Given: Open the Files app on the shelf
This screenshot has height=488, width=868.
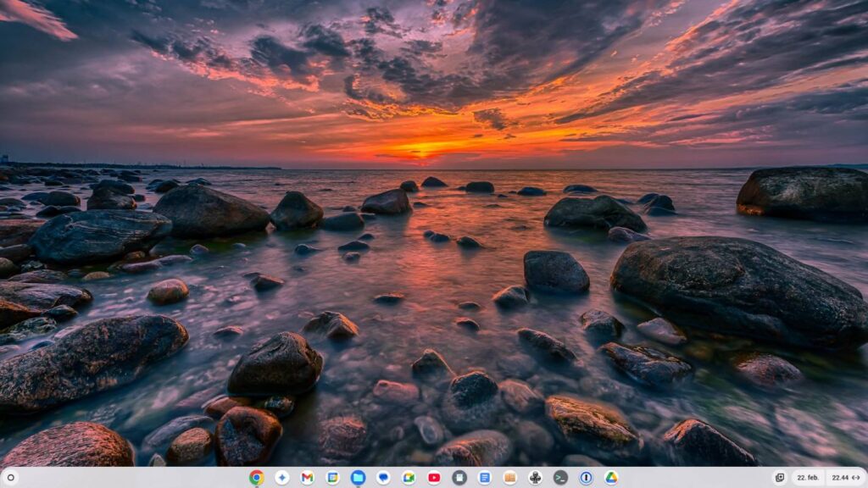Looking at the screenshot, I should click(x=358, y=478).
